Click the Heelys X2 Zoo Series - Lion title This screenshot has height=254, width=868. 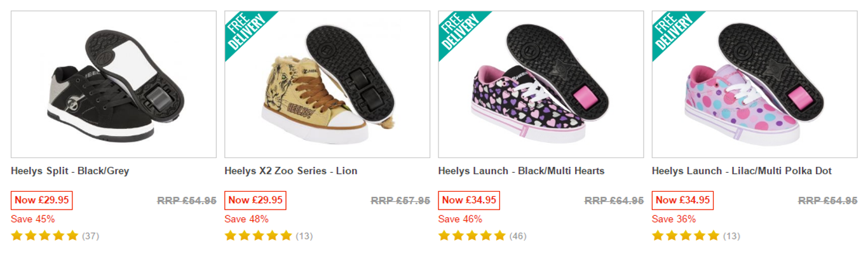pos(290,171)
